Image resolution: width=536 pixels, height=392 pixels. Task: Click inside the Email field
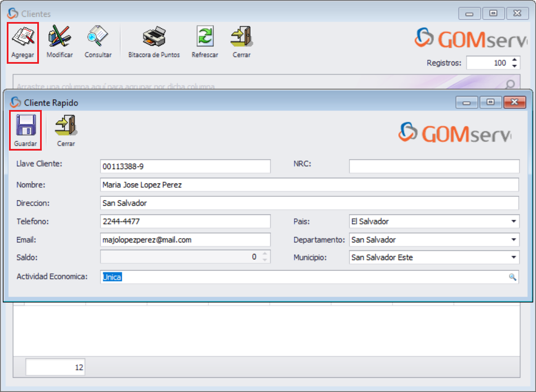[186, 239]
